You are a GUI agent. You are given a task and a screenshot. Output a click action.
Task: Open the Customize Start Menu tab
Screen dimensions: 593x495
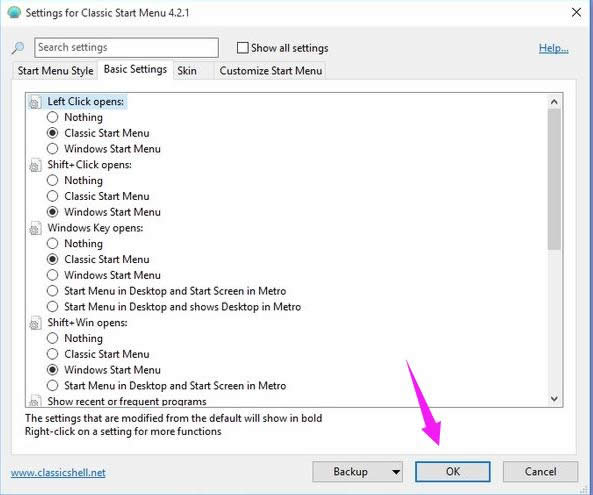271,71
